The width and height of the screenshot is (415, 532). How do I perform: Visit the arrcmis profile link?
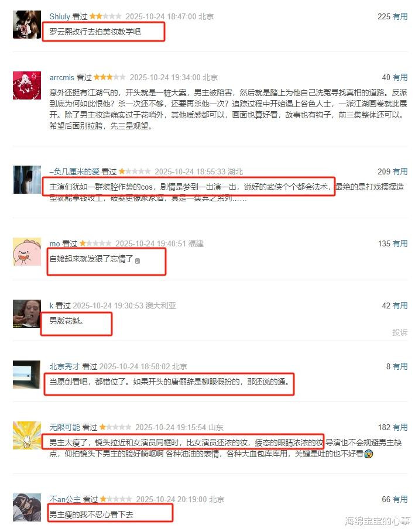(x=62, y=77)
